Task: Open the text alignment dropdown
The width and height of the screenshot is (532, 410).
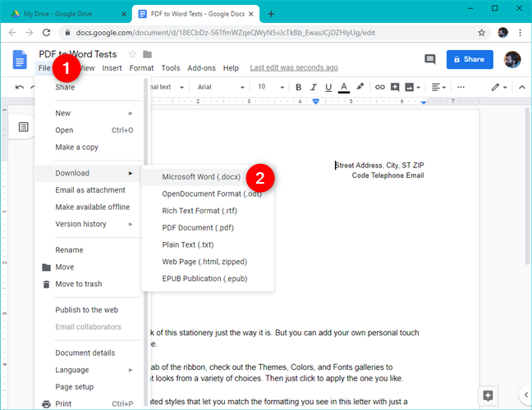Action: 438,87
